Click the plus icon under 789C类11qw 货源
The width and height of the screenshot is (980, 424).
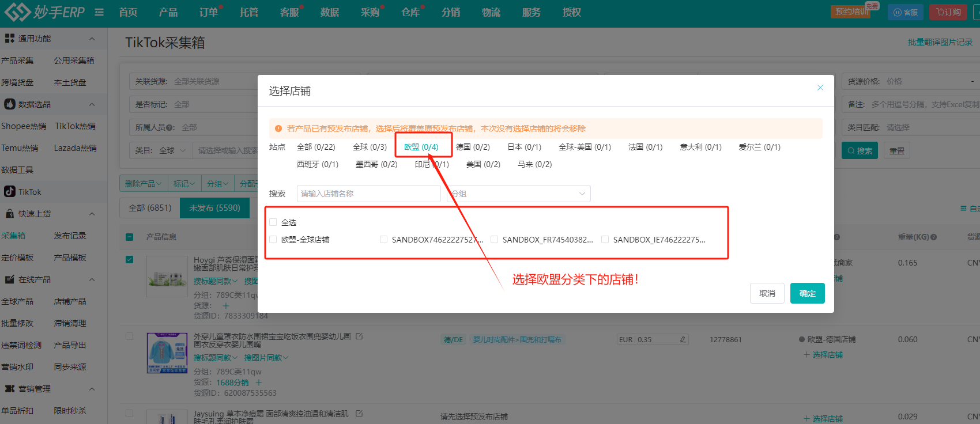pos(225,305)
